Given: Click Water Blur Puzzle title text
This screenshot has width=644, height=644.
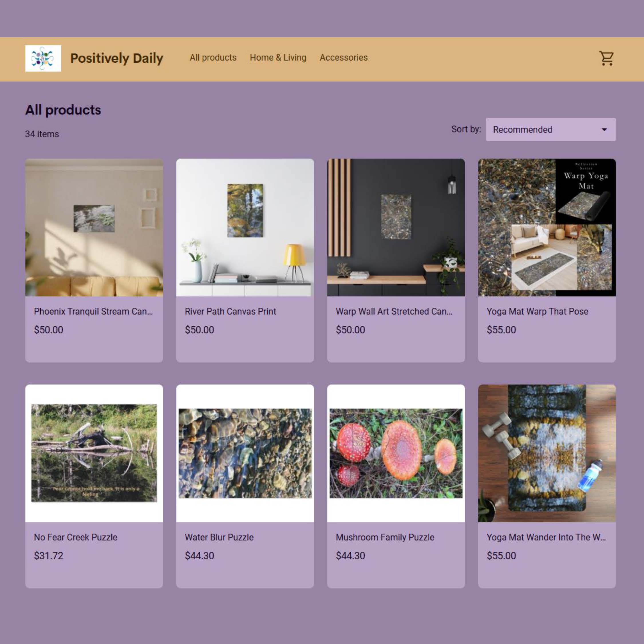Looking at the screenshot, I should click(219, 537).
